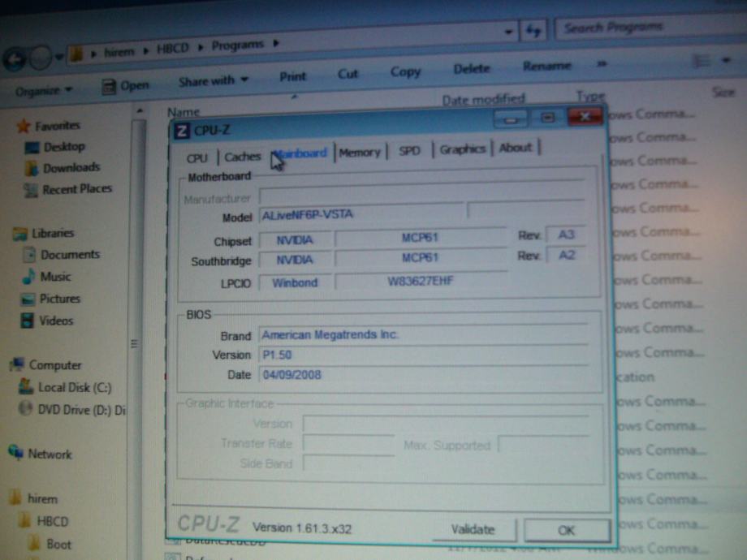The width and height of the screenshot is (747, 560).
Task: Open the address bar history dropdown
Action: (x=508, y=32)
